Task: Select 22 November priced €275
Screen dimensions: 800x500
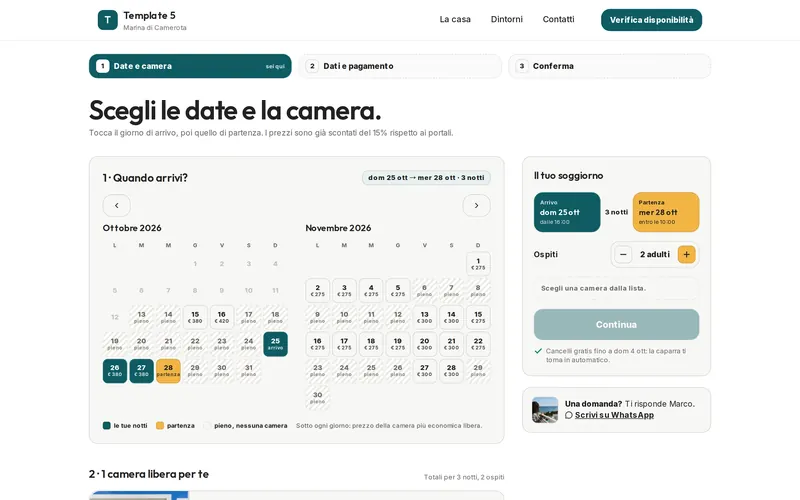Action: (478, 344)
